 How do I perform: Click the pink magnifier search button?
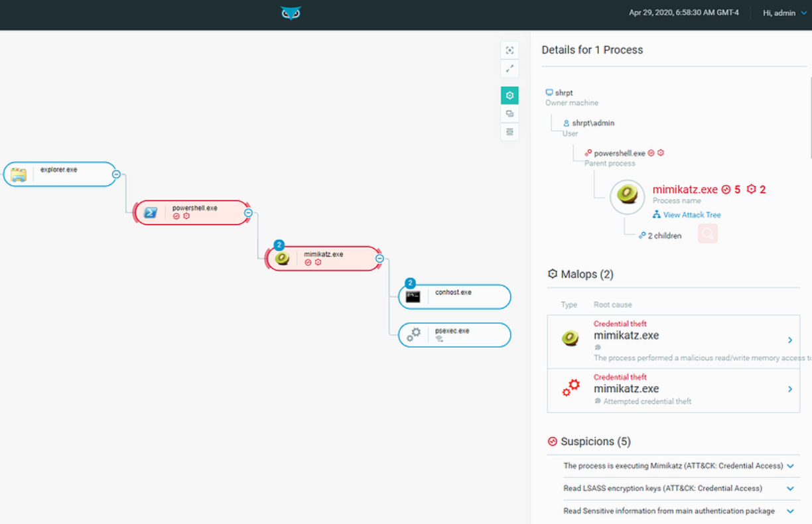coord(707,233)
